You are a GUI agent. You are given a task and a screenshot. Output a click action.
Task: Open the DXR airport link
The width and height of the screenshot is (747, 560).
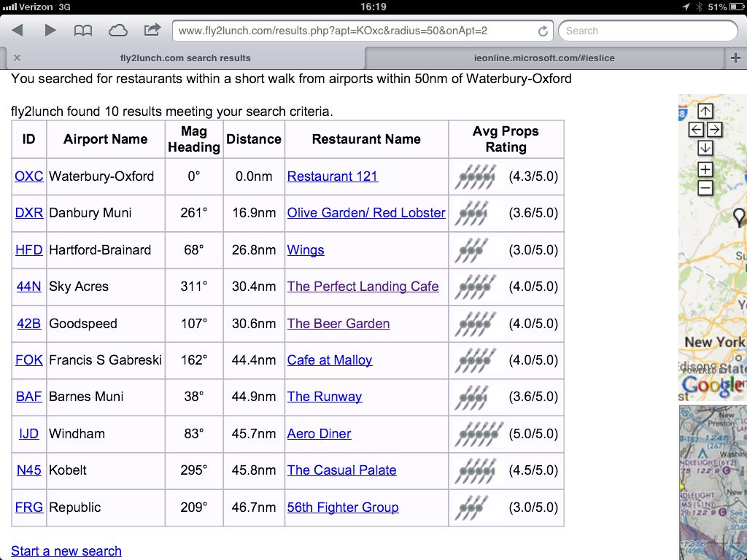[x=29, y=213]
